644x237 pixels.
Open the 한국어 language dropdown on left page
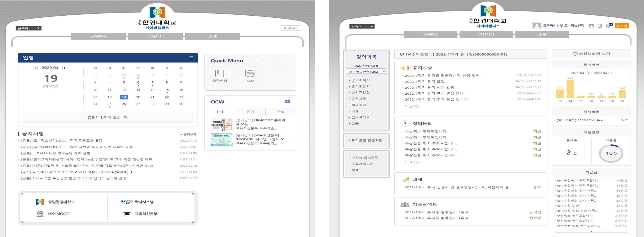[x=29, y=28]
